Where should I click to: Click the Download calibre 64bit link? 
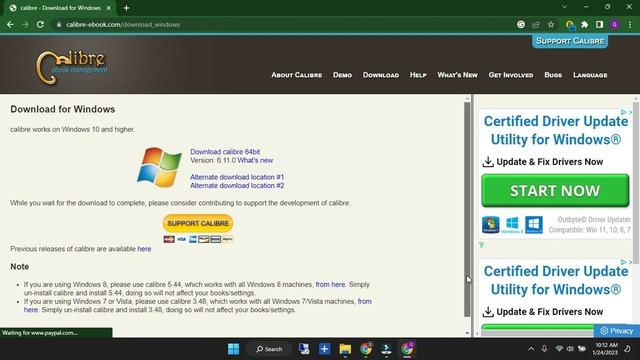[x=225, y=152]
